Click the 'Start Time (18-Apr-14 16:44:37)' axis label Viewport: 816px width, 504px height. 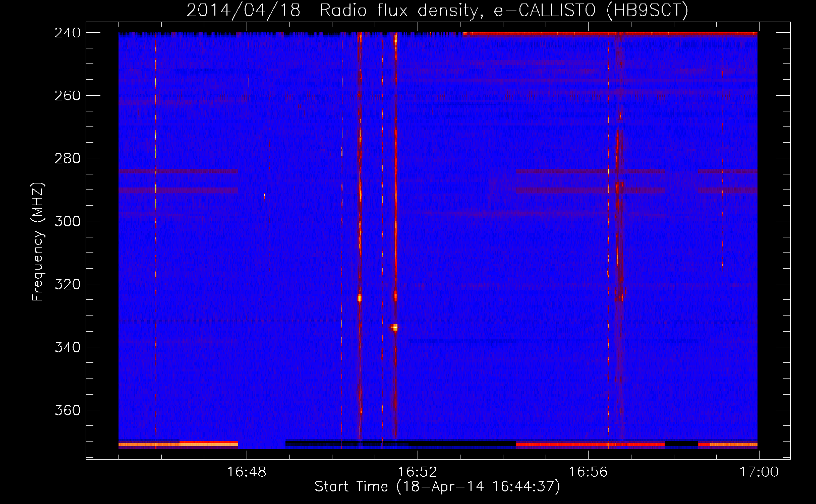tap(437, 487)
